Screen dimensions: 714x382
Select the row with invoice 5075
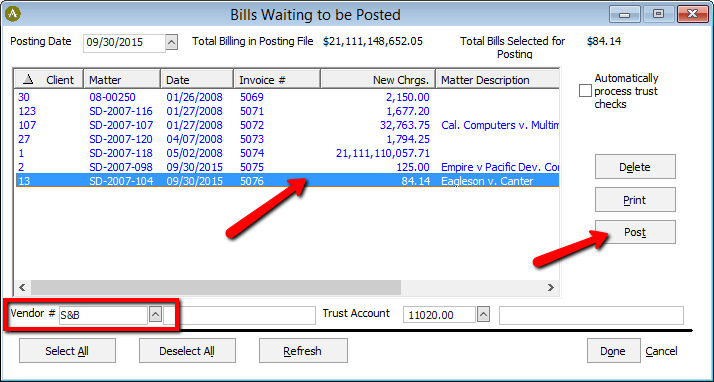point(287,167)
